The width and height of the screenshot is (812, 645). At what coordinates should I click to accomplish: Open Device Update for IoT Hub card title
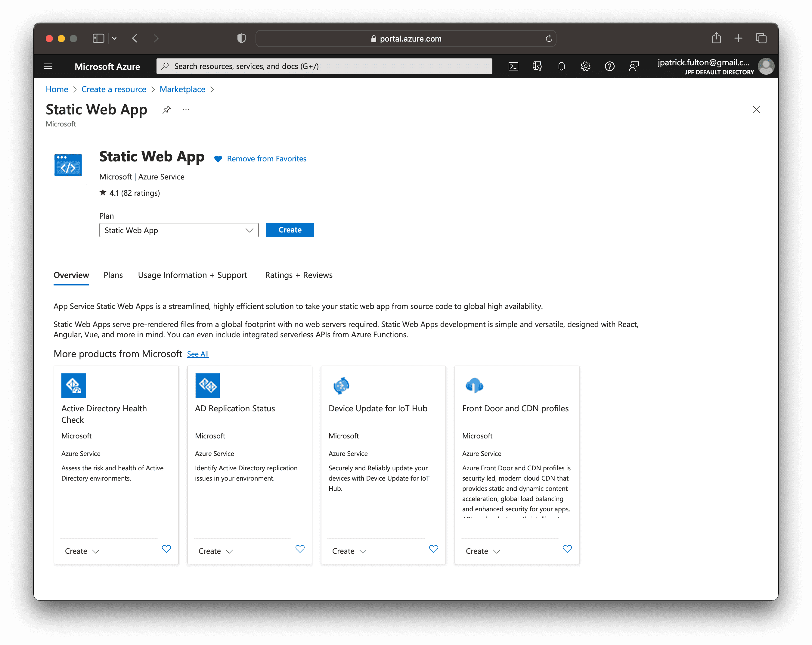[378, 408]
